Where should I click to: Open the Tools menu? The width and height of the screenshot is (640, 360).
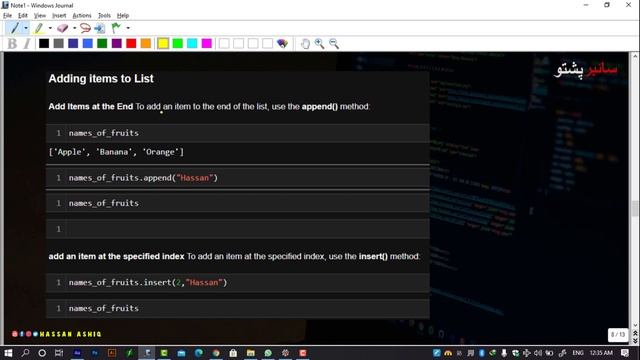(104, 16)
